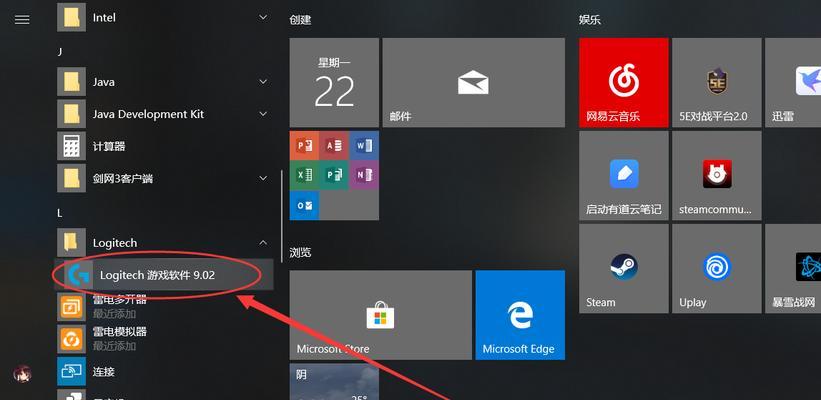Launch Publisher from the Office tile
The image size is (821, 400).
click(334, 175)
